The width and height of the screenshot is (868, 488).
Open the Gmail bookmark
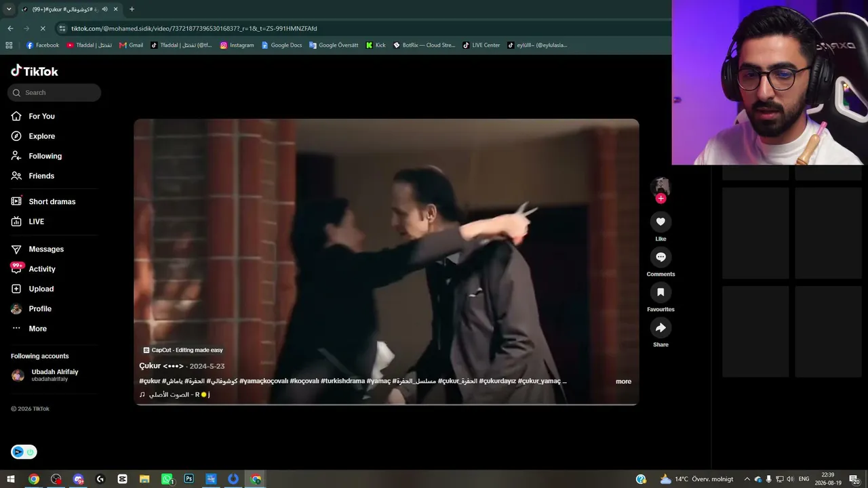[131, 45]
